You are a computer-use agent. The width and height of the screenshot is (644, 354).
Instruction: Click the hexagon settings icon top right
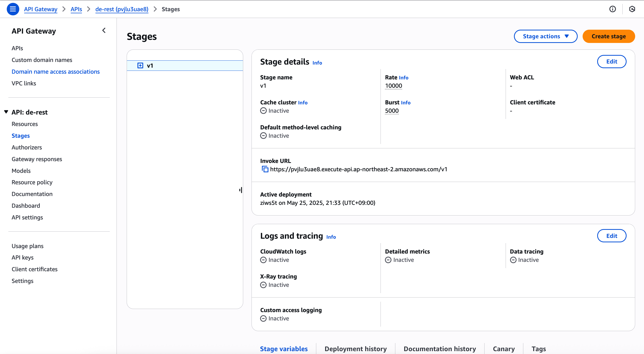pyautogui.click(x=632, y=9)
